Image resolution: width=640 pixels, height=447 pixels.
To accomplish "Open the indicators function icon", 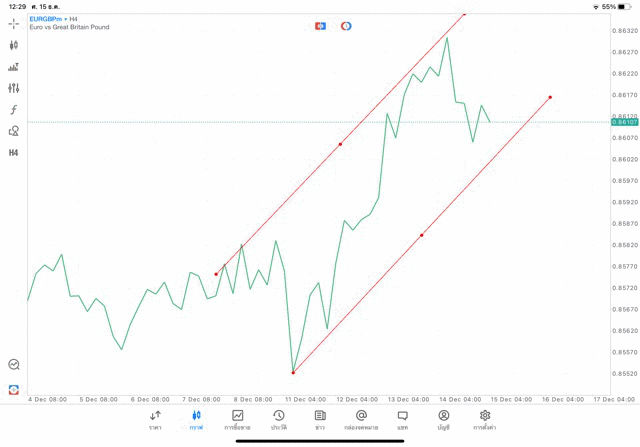I will tap(13, 110).
